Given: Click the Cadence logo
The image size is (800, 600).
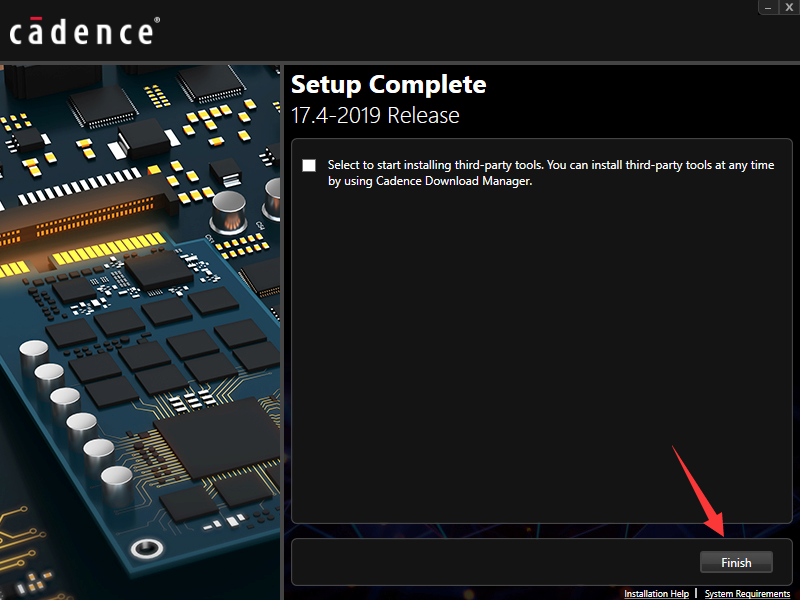Looking at the screenshot, I should 82,31.
